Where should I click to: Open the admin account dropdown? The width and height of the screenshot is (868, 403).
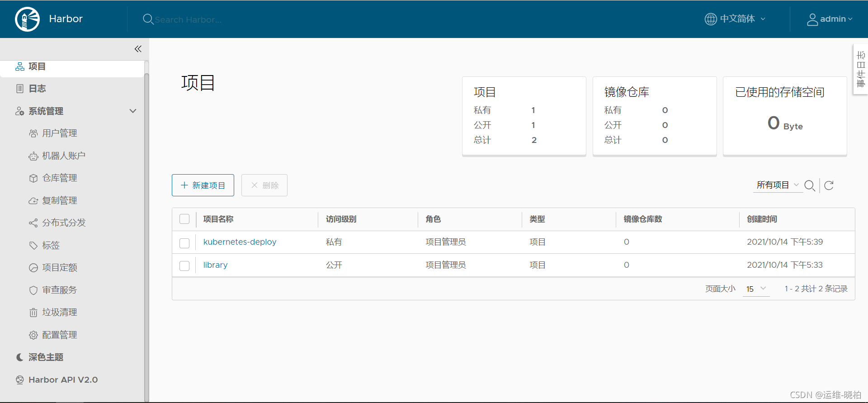[x=830, y=19]
